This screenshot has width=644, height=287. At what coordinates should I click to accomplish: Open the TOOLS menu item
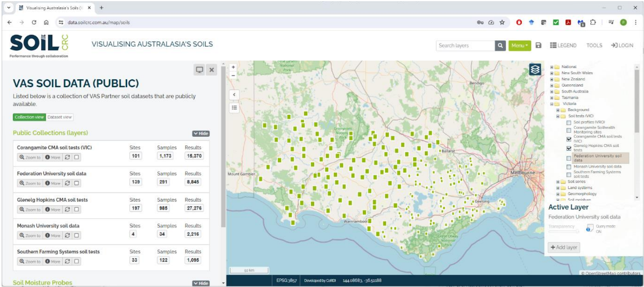pos(594,46)
